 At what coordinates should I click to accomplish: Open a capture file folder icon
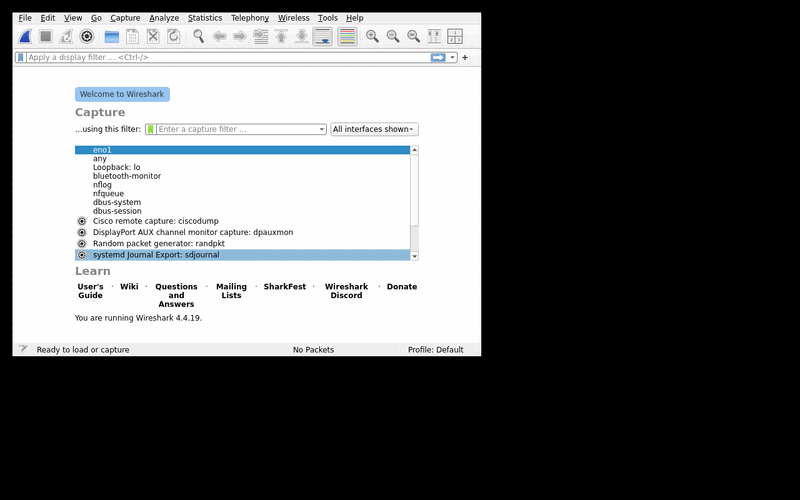click(x=112, y=36)
